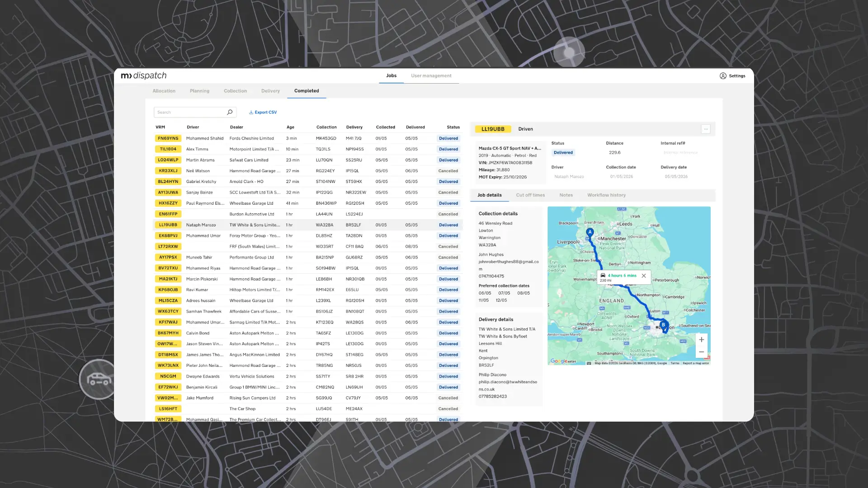Viewport: 868px width, 488px height.
Task: Select job row LO24WLP
Action: tap(307, 160)
